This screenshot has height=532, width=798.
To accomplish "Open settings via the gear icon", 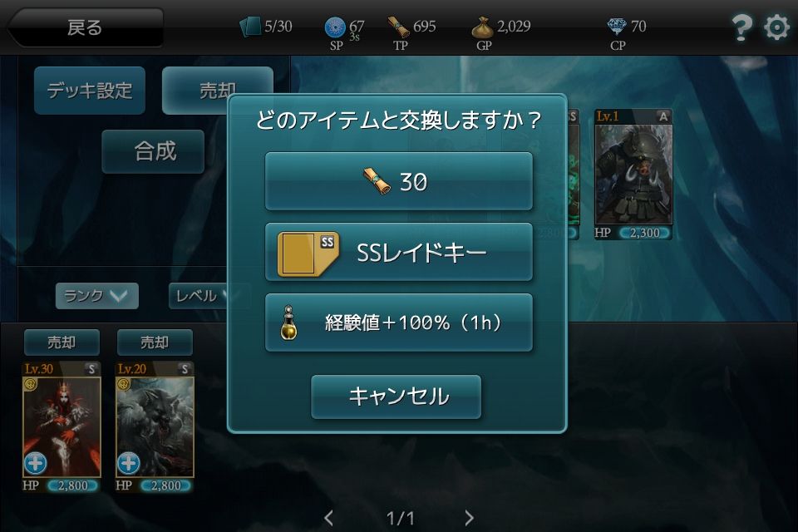I will pyautogui.click(x=776, y=27).
